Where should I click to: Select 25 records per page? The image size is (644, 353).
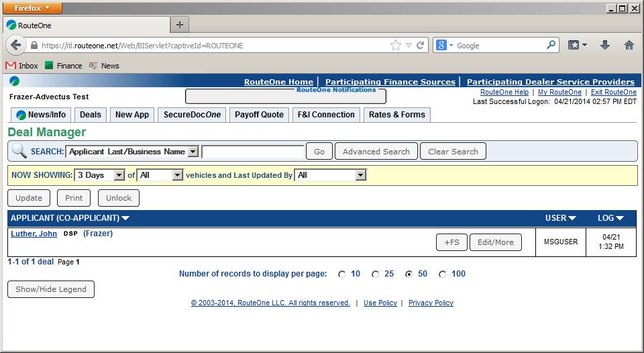pyautogui.click(x=375, y=274)
